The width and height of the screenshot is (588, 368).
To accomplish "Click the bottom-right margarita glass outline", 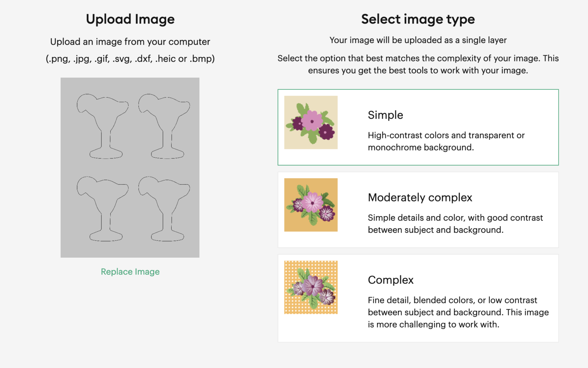I will tap(164, 208).
